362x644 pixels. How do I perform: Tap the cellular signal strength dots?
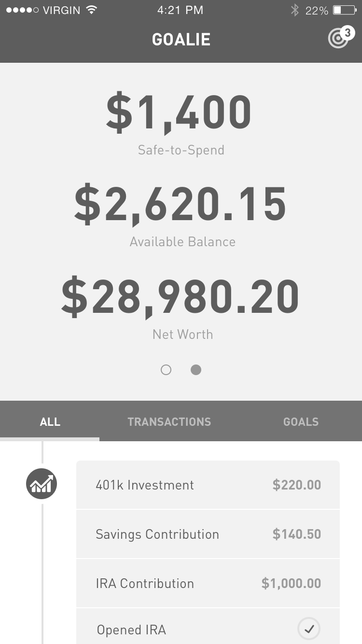tap(22, 10)
